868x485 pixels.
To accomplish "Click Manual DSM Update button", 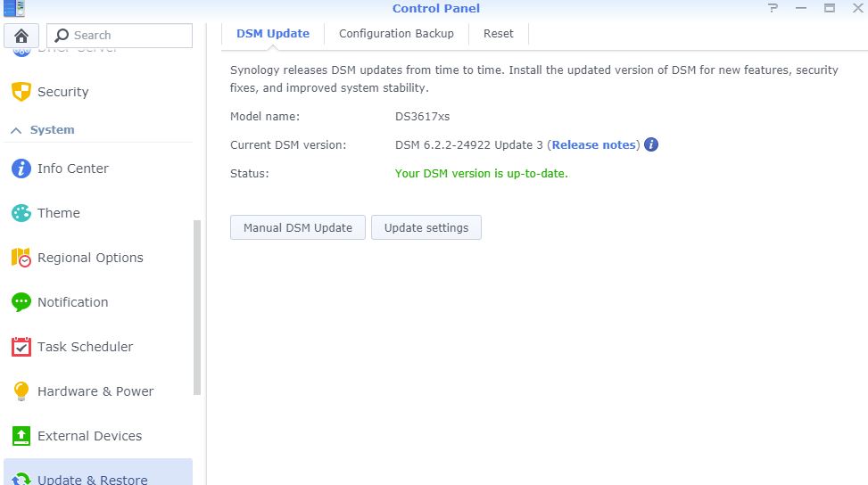I will (x=298, y=228).
